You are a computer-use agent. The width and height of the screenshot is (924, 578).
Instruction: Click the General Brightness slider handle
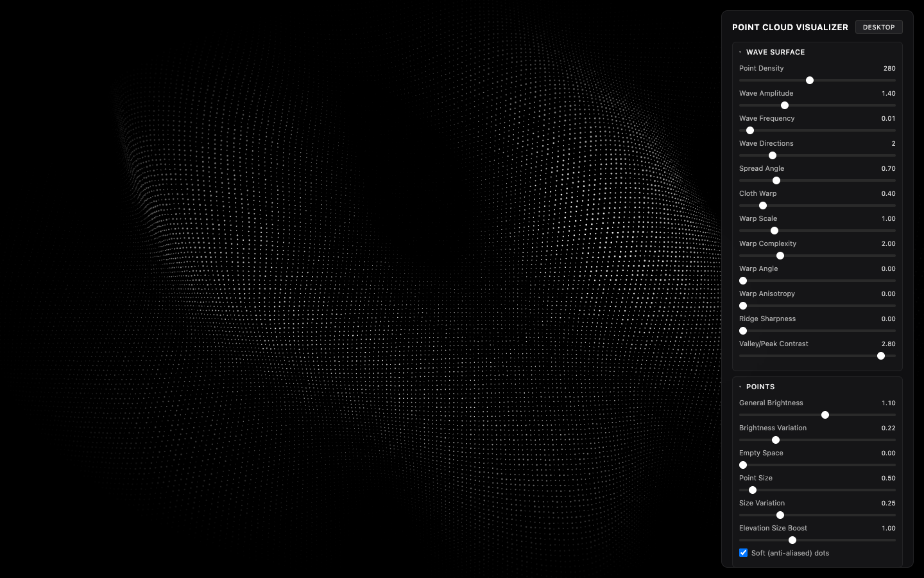[x=825, y=415]
